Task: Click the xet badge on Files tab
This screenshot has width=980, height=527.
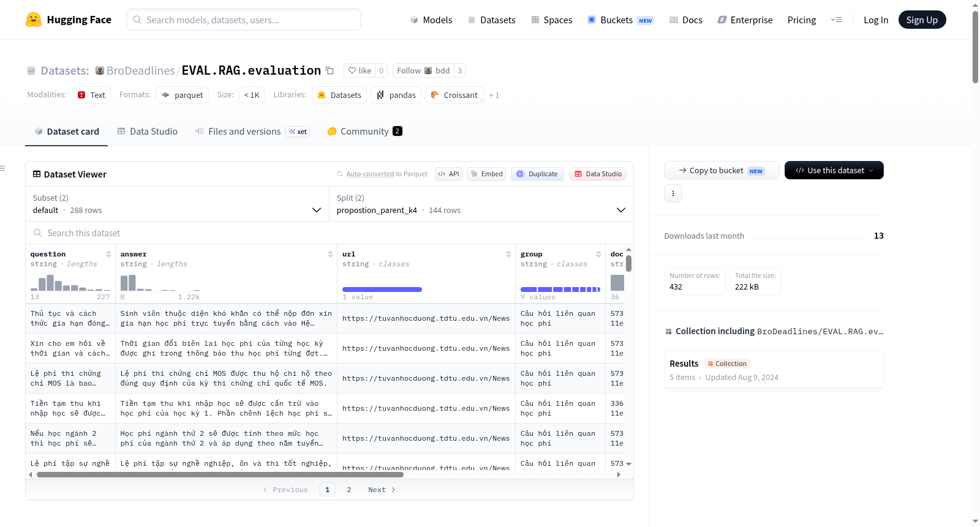Action: [x=298, y=132]
